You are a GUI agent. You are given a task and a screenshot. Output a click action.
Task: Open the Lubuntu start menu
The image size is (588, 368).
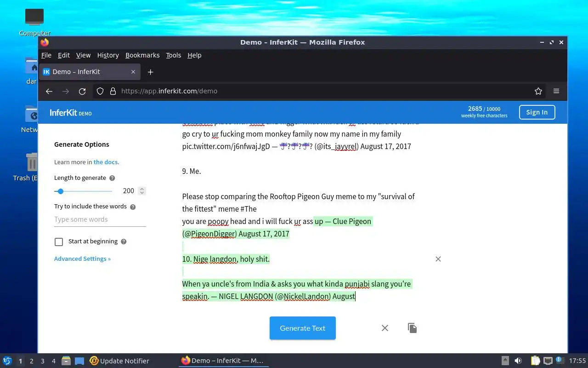pyautogui.click(x=7, y=361)
